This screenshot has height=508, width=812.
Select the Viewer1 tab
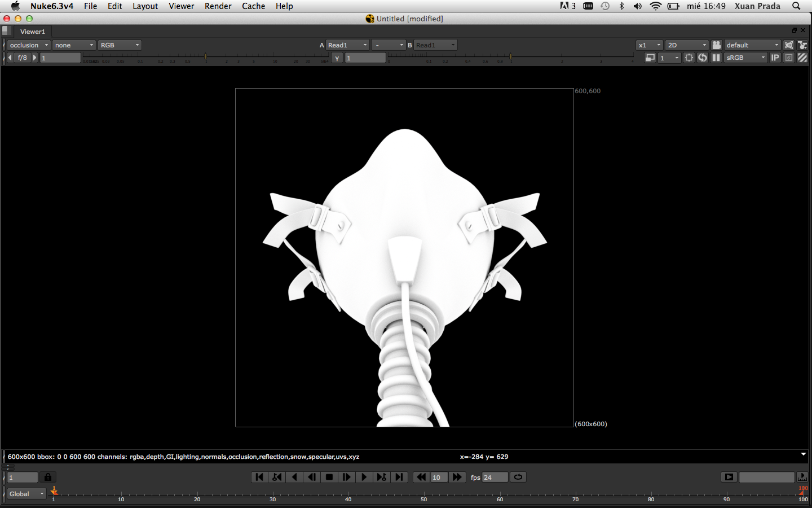click(33, 32)
